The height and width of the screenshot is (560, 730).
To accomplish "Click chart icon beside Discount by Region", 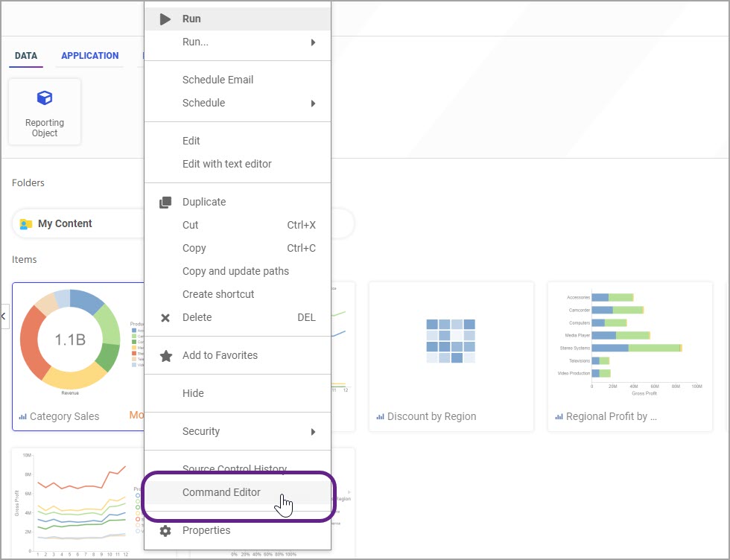I will (380, 417).
